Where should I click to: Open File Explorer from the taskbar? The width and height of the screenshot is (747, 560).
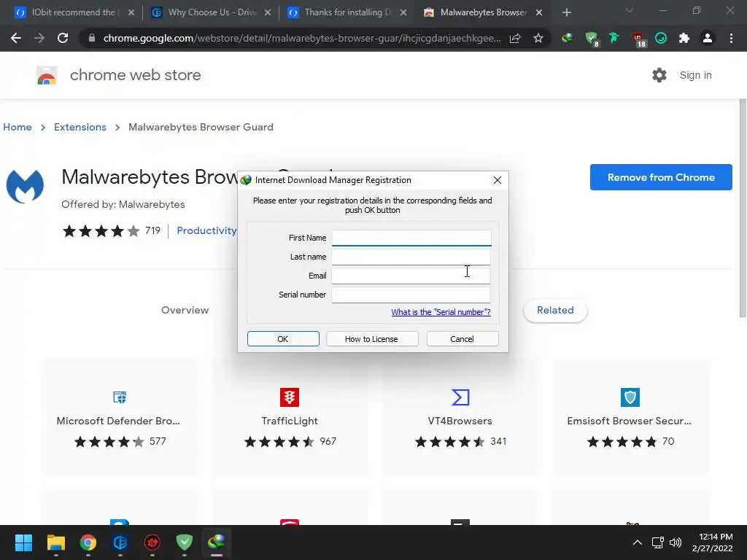[x=55, y=542]
